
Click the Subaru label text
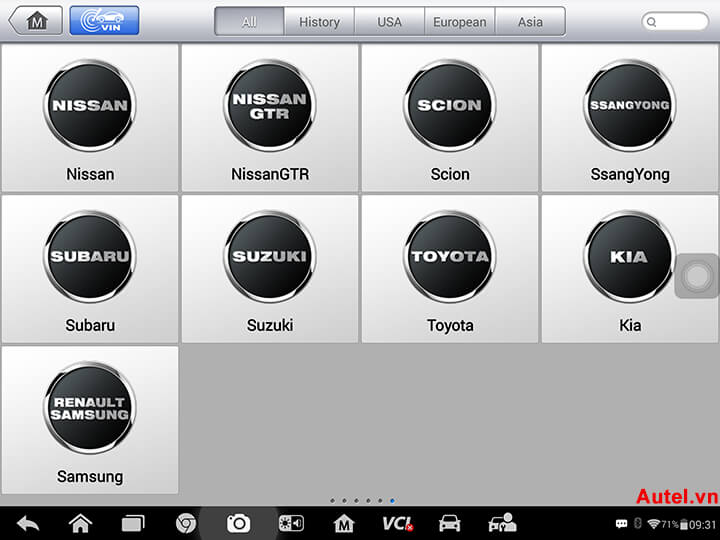click(x=90, y=326)
